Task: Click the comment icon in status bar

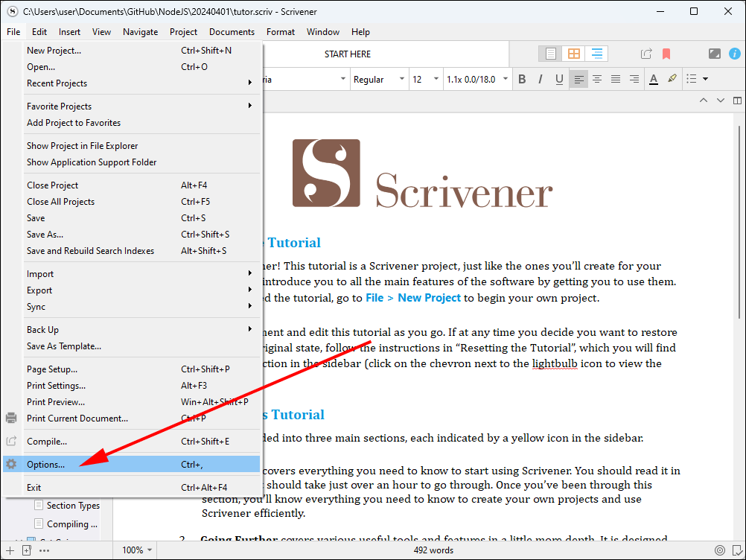Action: 737,550
